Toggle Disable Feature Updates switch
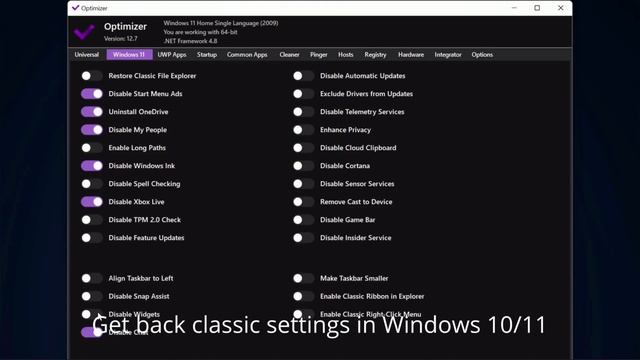 (x=92, y=238)
